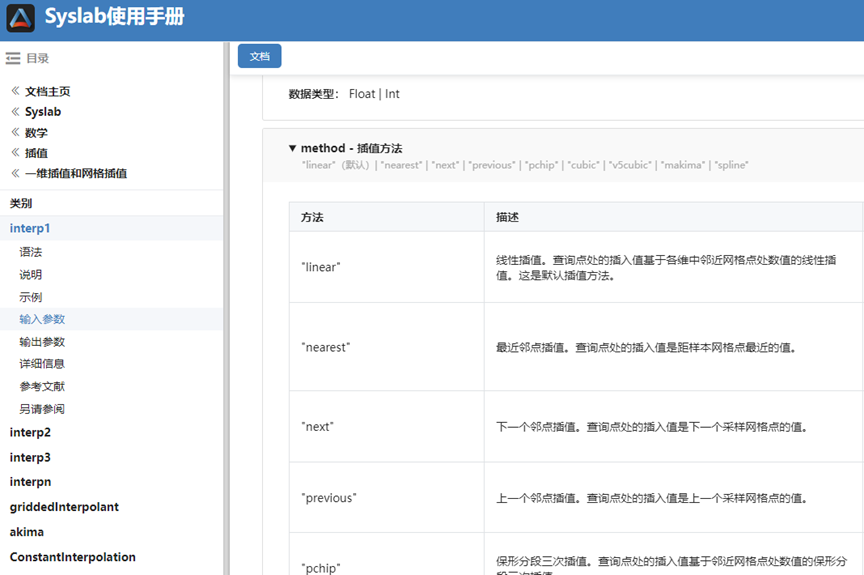Collapse the method - 插值方法 triangle

[293, 148]
